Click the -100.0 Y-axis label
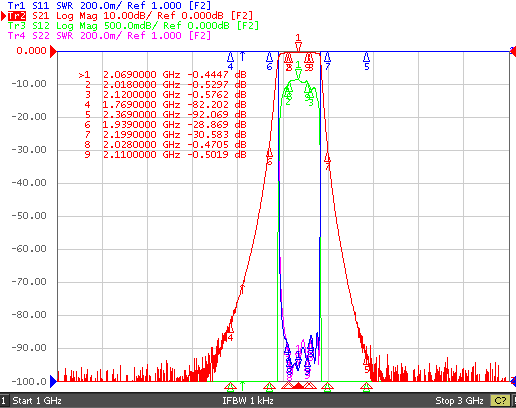516x408 pixels. 29,381
